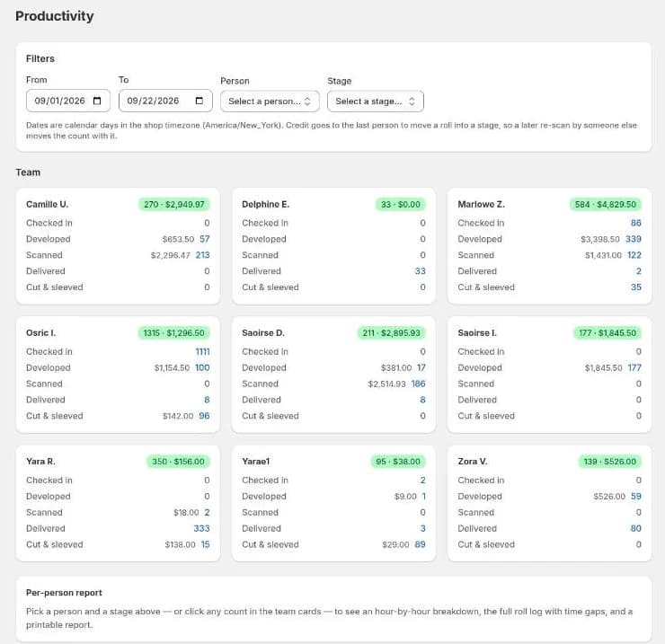The image size is (665, 644).
Task: Click Yarae1 badge 95 · $38.00
Action: pyautogui.click(x=398, y=462)
